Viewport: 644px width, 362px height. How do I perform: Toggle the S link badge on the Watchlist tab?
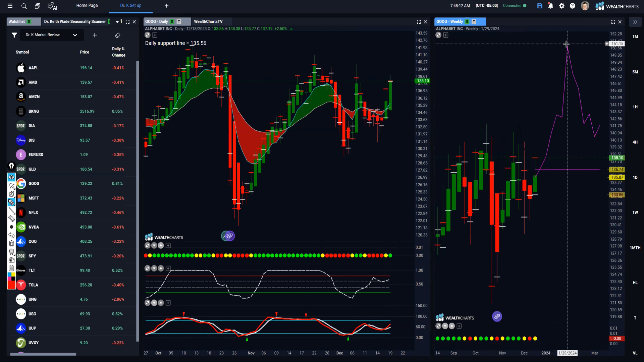(29, 21)
